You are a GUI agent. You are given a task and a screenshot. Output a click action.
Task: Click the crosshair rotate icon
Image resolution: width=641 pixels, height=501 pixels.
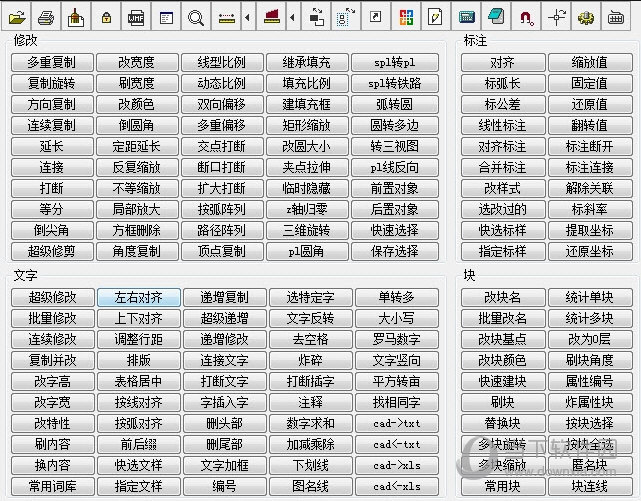point(556,17)
